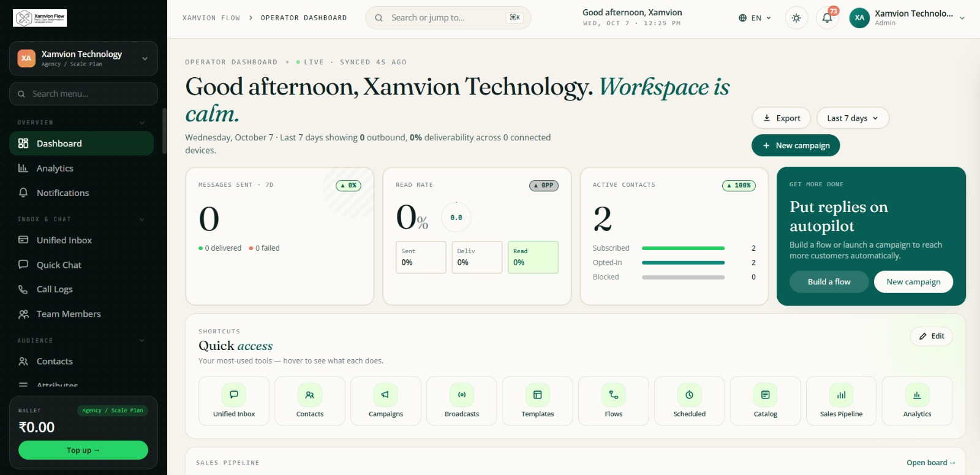
Task: Open the Last 7 days dropdown
Action: 853,118
